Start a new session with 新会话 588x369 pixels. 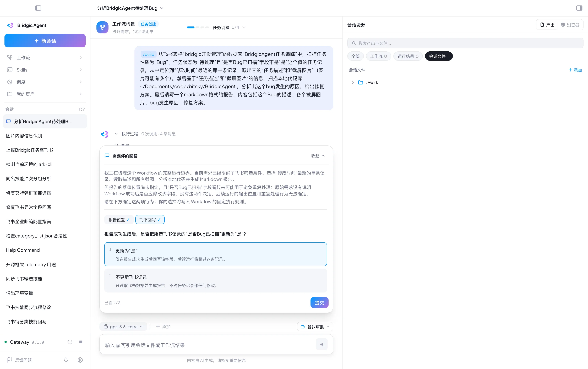tap(45, 41)
